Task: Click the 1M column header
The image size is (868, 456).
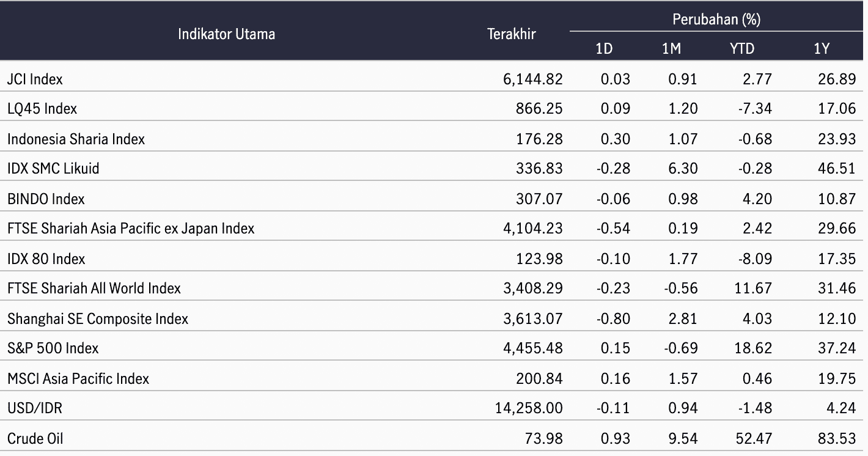Action: 671,49
